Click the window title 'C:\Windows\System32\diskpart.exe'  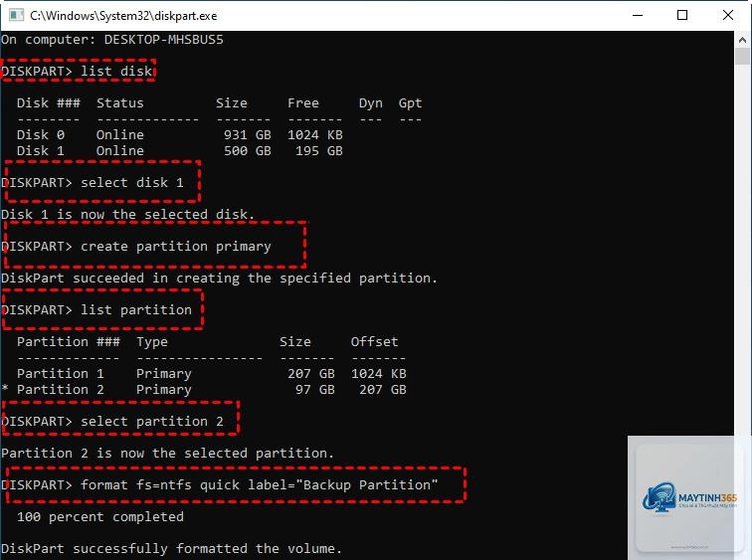pyautogui.click(x=123, y=16)
